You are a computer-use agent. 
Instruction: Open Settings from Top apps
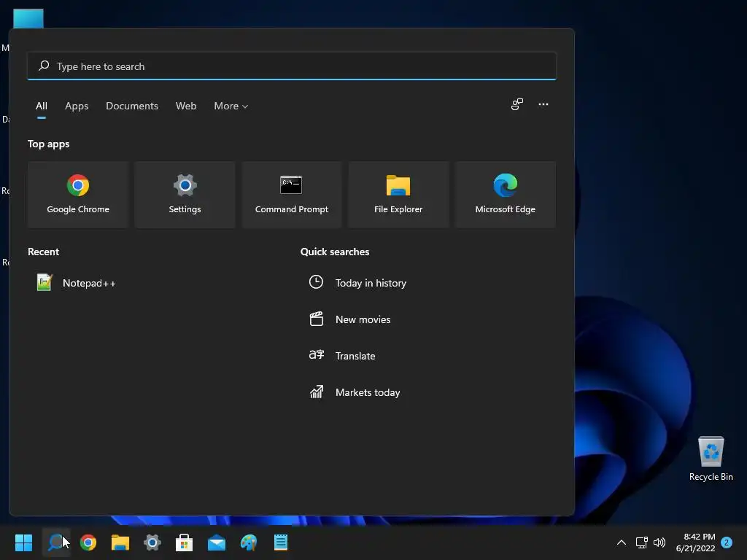(185, 194)
